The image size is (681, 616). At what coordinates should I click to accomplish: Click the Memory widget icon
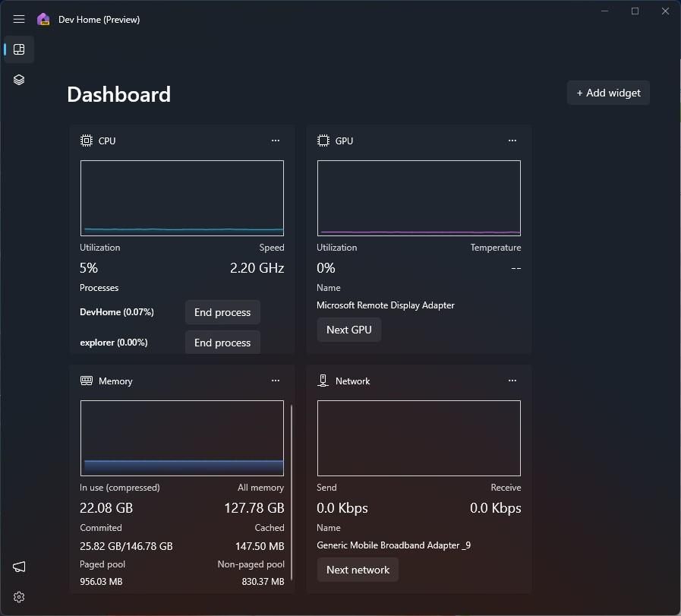pyautogui.click(x=85, y=381)
